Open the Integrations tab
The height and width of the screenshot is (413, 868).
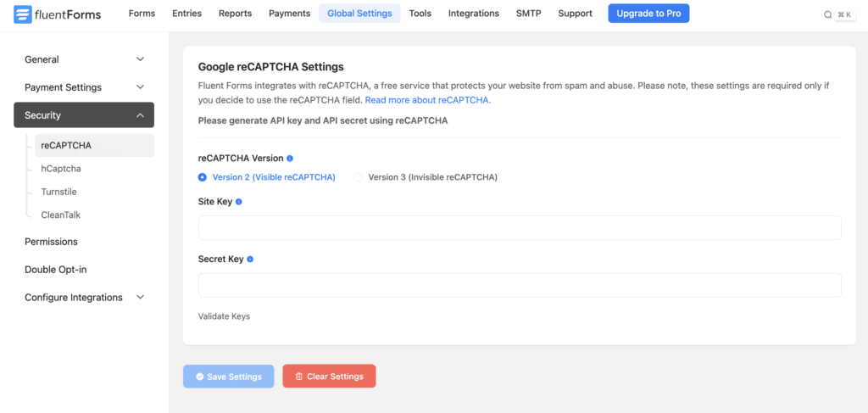tap(474, 14)
